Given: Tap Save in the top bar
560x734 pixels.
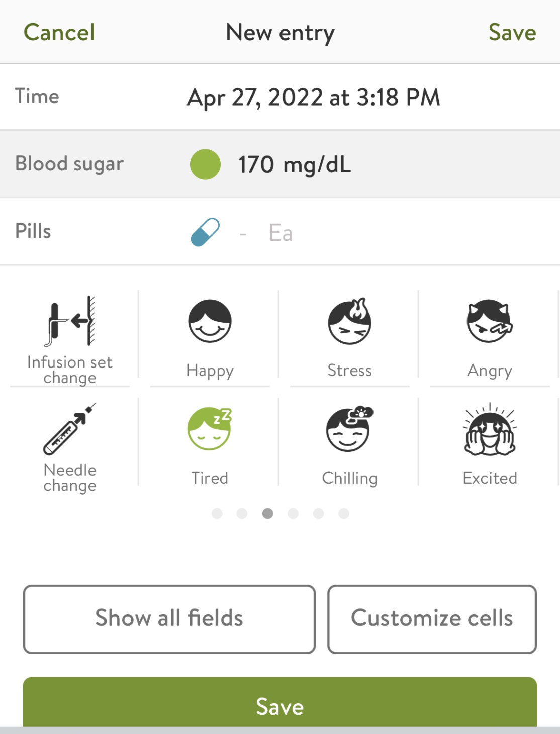Looking at the screenshot, I should (x=512, y=33).
